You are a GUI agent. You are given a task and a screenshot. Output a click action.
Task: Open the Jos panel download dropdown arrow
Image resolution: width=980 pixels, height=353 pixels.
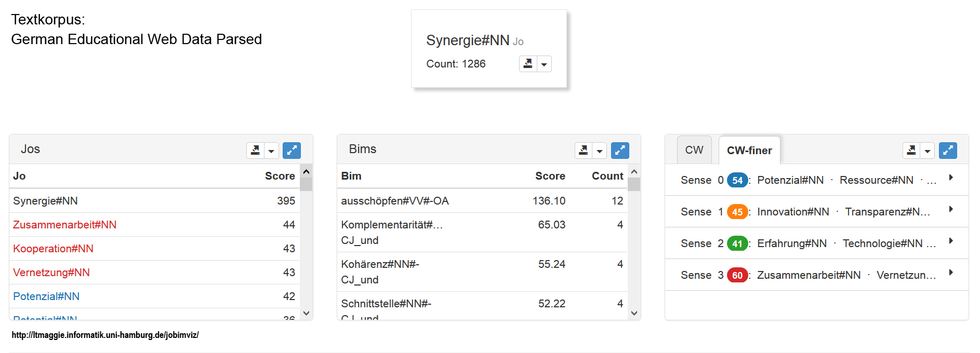click(x=271, y=151)
